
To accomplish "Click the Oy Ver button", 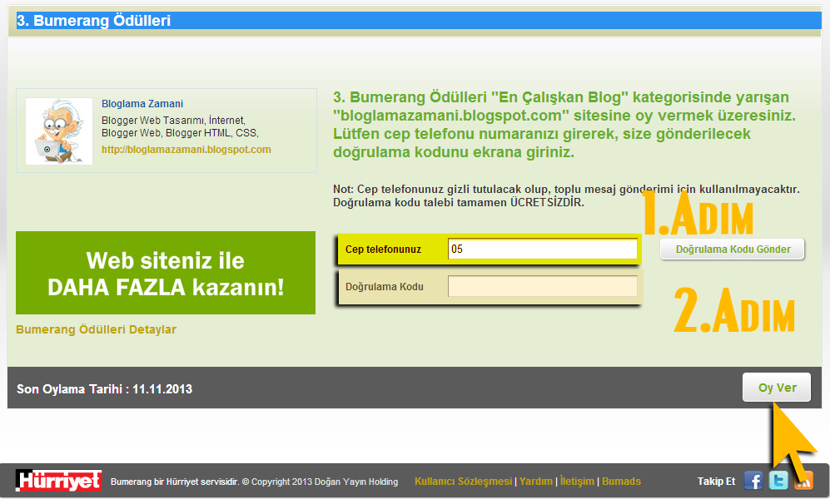I will [x=777, y=387].
